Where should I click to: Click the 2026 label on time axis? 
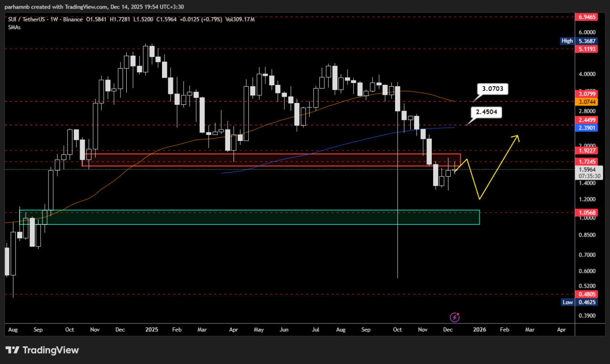pyautogui.click(x=479, y=329)
